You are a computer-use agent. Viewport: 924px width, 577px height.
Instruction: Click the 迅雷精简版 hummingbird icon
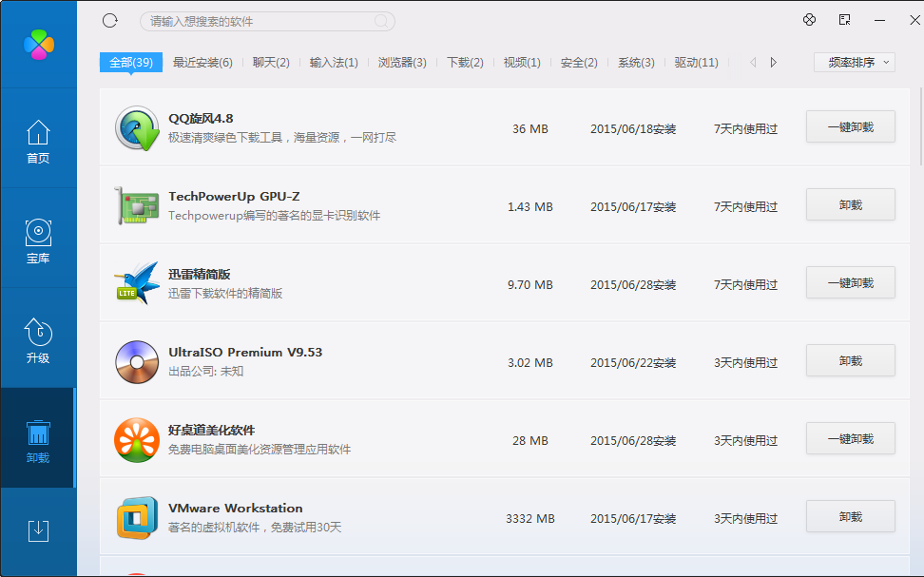pyautogui.click(x=137, y=283)
